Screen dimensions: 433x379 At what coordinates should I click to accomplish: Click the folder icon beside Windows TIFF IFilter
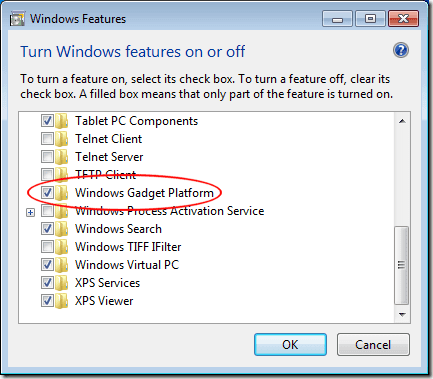(x=62, y=247)
